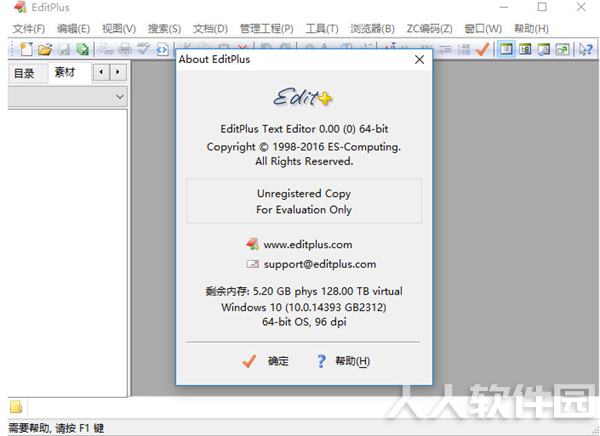600x436 pixels.
Task: Toggle the highlighted Directory Window icon
Action: coord(506,49)
